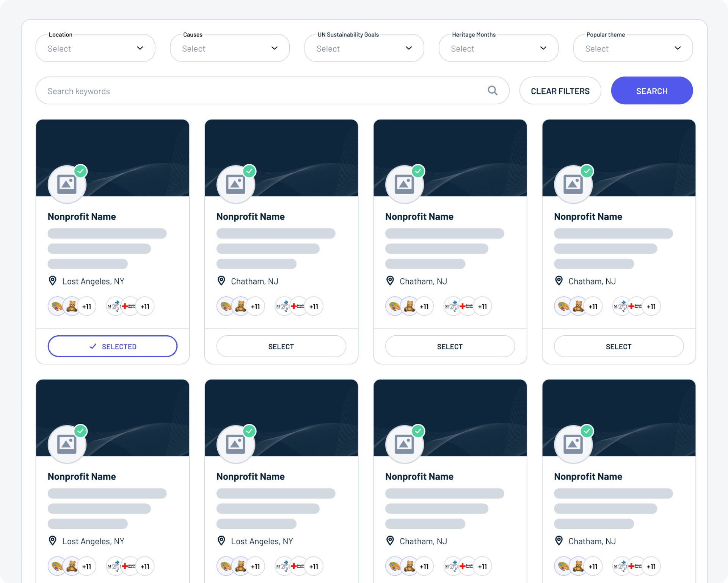Click the teddy bear icon on the top row's third card
This screenshot has width=728, height=583.
pyautogui.click(x=409, y=306)
